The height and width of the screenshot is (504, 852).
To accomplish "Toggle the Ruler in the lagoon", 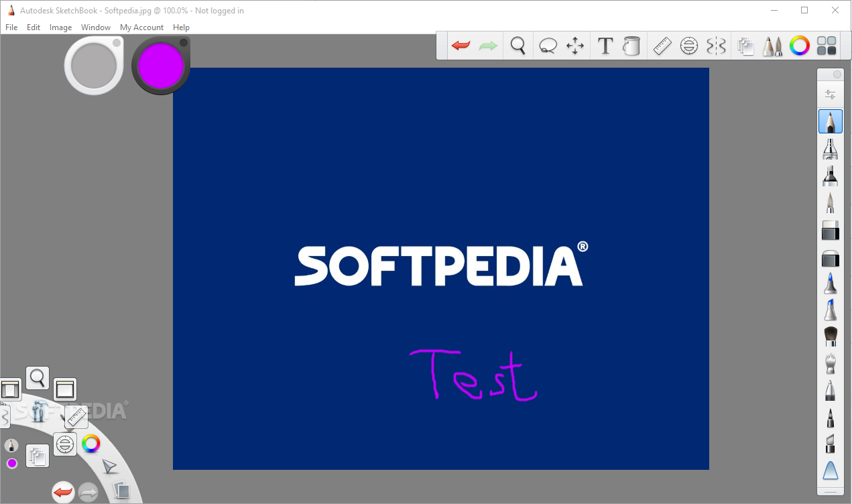I will 76,416.
